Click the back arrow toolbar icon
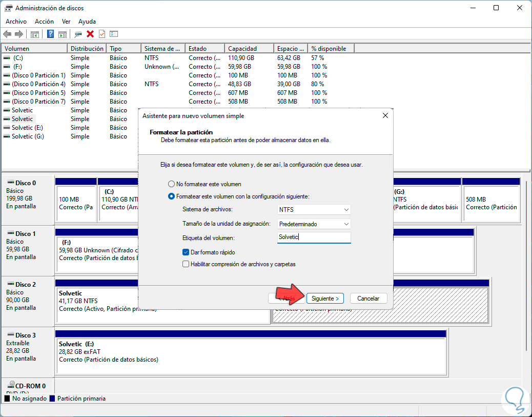532x417 pixels. 7,34
